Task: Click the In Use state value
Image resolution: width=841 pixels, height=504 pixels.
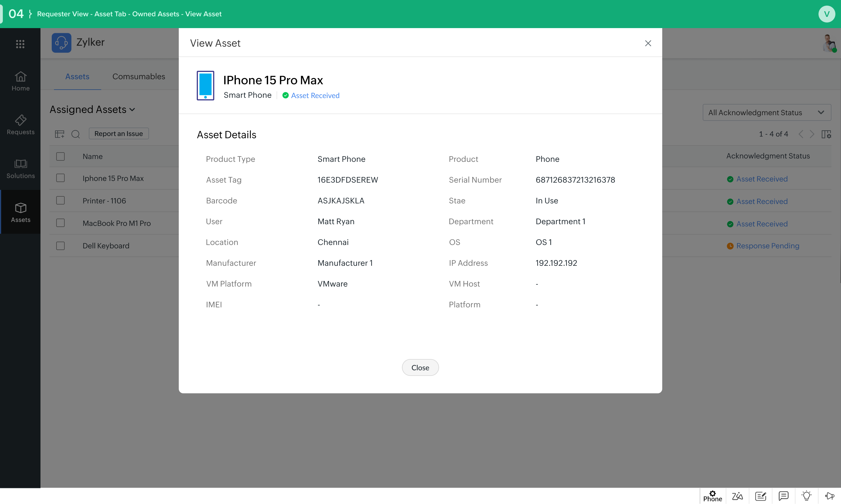Action: click(x=547, y=200)
